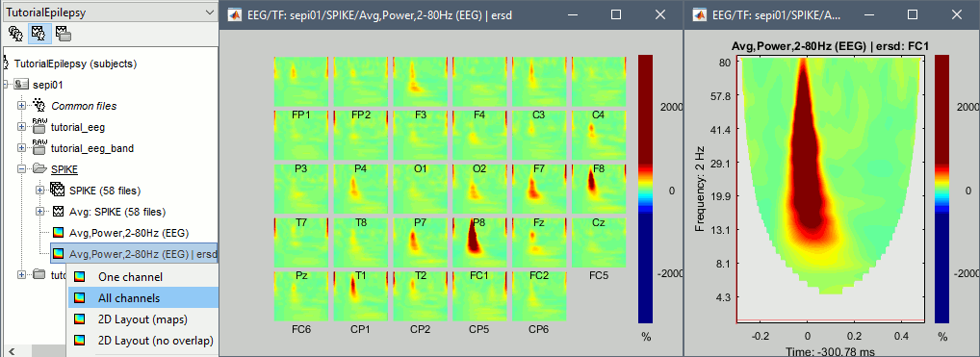This screenshot has width=980, height=357.
Task: Expand the Avg: SPIKE (58 files) node
Action: (x=40, y=212)
